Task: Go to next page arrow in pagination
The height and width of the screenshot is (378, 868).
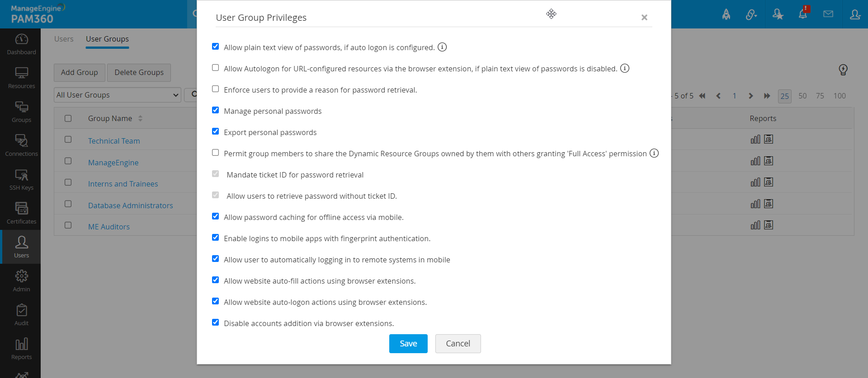Action: (x=750, y=96)
